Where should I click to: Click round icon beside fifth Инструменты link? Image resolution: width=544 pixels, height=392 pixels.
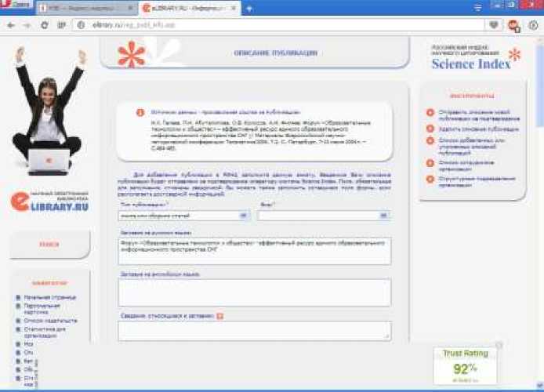[x=430, y=179]
